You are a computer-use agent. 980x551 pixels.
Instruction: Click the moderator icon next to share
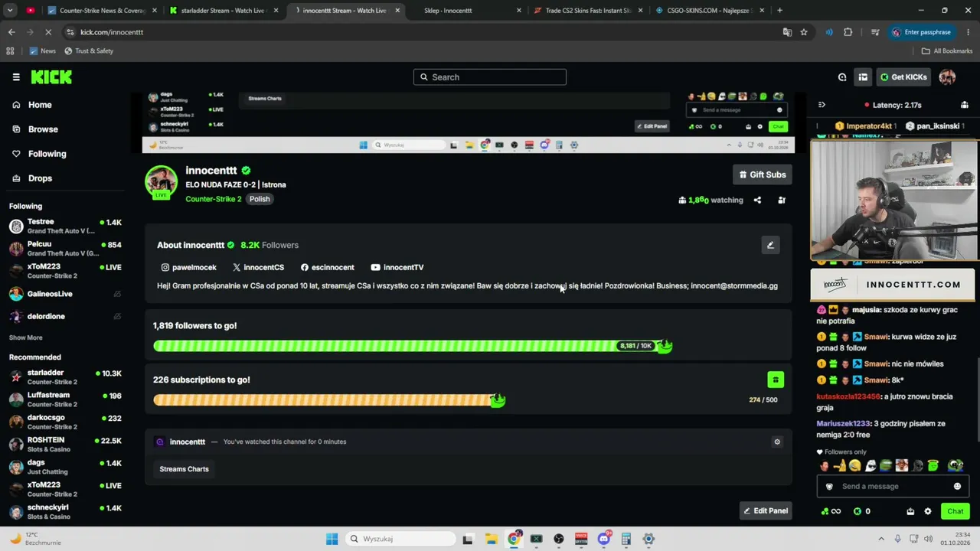[x=782, y=201]
